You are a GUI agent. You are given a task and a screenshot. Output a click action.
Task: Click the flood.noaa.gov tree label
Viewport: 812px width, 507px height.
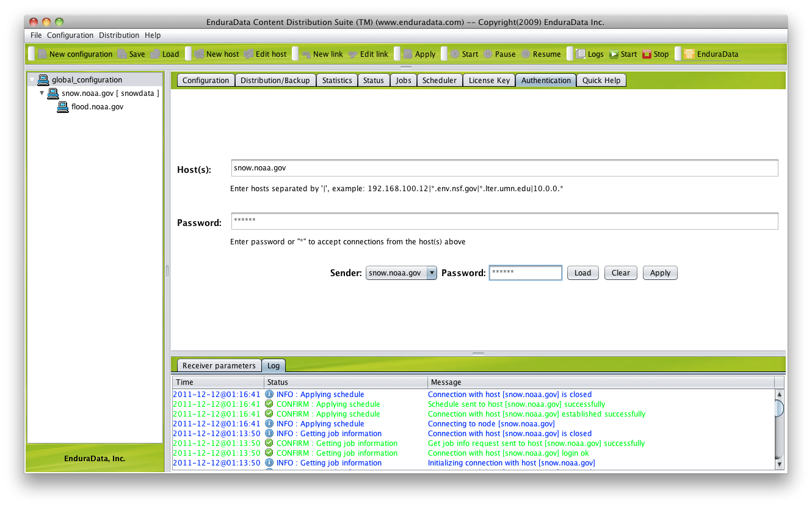click(98, 106)
